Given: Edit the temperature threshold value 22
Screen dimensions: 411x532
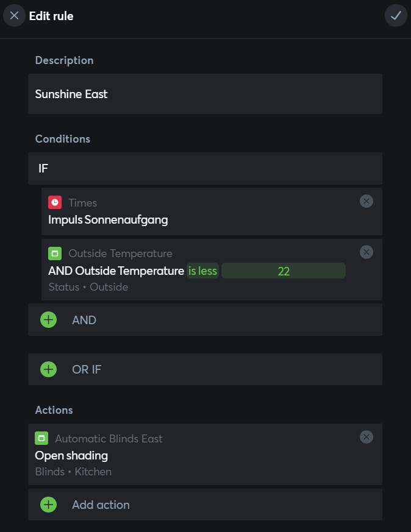Looking at the screenshot, I should (284, 271).
